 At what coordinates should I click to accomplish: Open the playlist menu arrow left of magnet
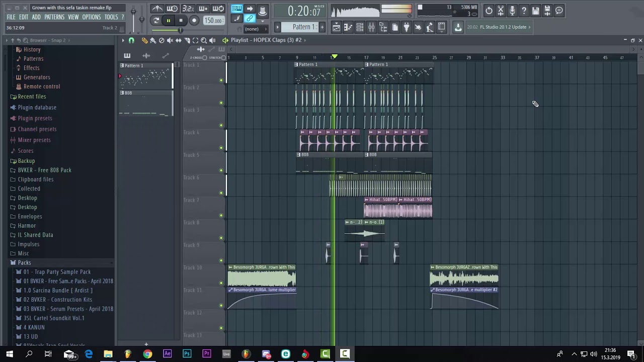(123, 40)
